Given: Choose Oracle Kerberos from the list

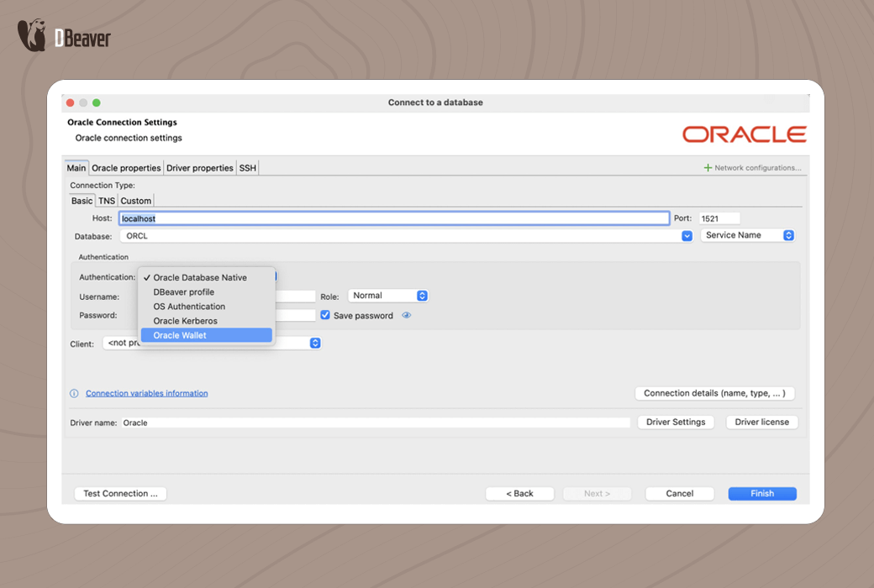Looking at the screenshot, I should [x=185, y=321].
